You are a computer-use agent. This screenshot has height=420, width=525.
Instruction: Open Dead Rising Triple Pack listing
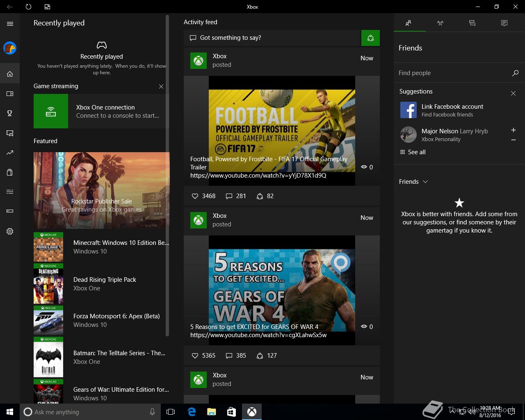coord(101,284)
